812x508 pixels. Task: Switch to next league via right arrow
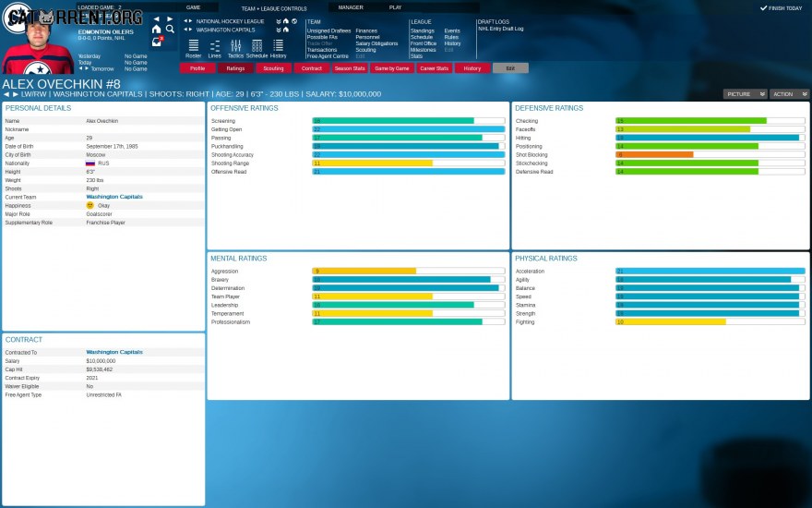point(191,21)
